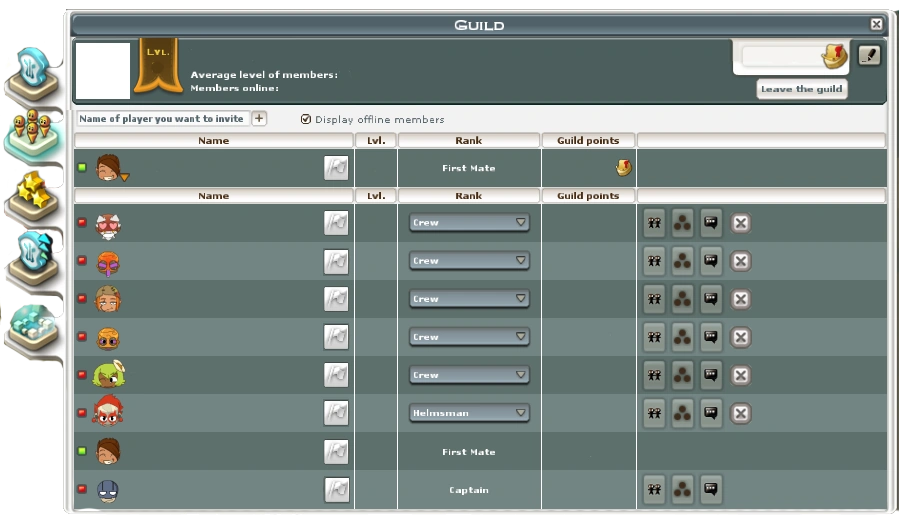Toggle Display offline members checkbox
Screen dimensions: 899x522
click(306, 119)
